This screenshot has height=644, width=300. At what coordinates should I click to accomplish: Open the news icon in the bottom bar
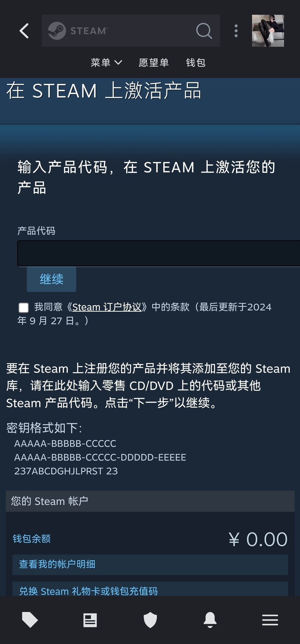click(90, 620)
